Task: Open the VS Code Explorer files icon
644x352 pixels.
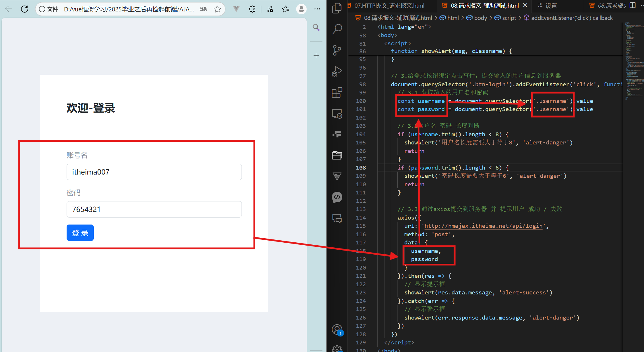Action: pyautogui.click(x=337, y=8)
